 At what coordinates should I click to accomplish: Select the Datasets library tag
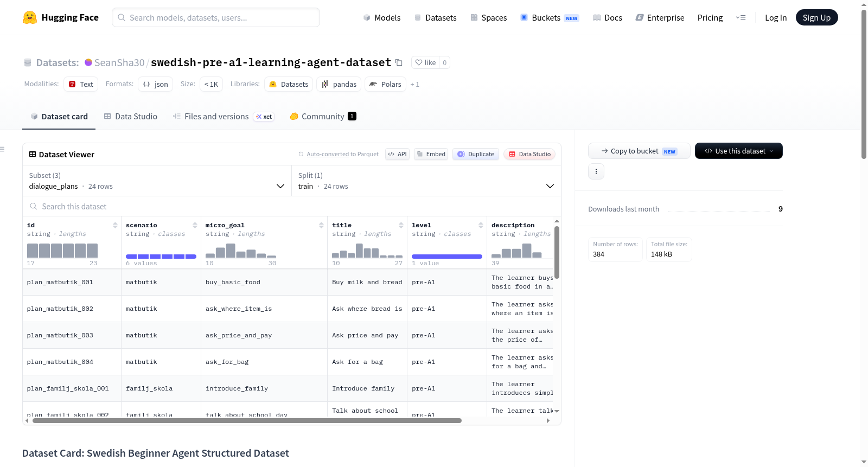point(289,84)
